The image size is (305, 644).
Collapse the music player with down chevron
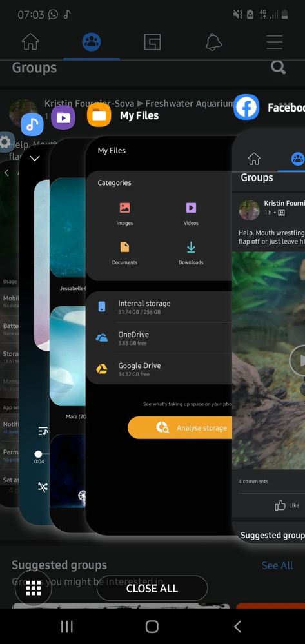35,159
